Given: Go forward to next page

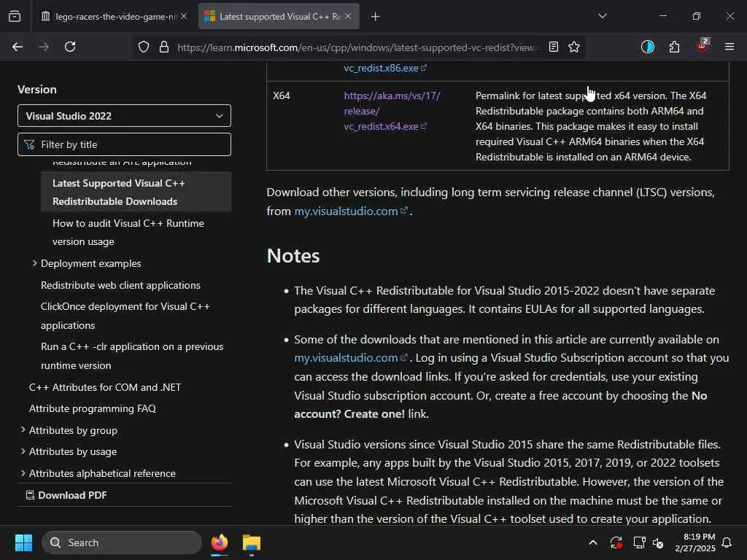Looking at the screenshot, I should [43, 47].
